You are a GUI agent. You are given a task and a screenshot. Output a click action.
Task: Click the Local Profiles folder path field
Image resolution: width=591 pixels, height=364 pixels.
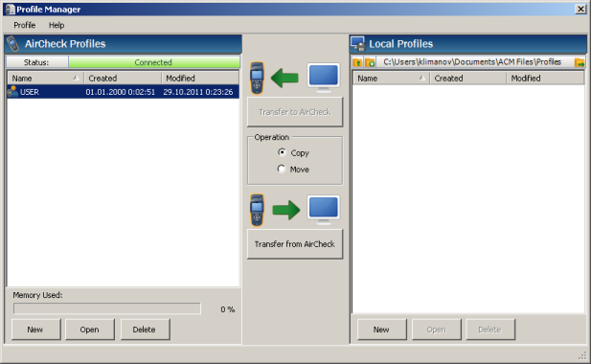(x=475, y=62)
